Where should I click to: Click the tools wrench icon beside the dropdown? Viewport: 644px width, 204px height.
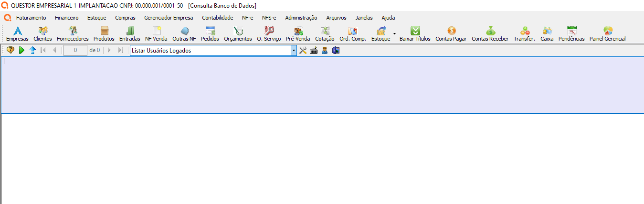click(x=303, y=50)
